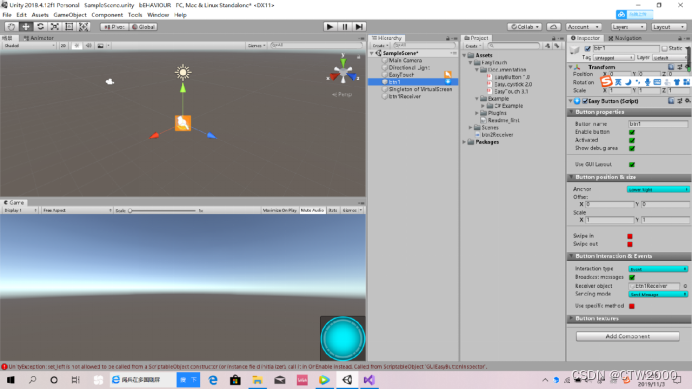
Task: Open the Layers dropdown in toolbar
Action: point(628,27)
